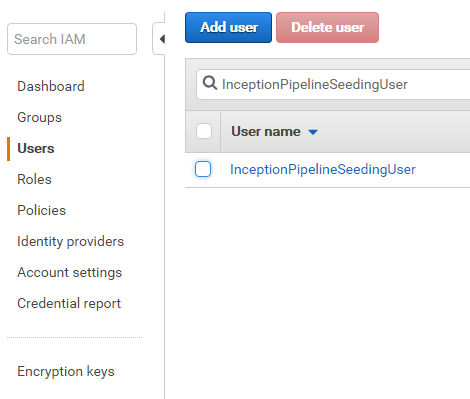Image resolution: width=470 pixels, height=399 pixels.
Task: Go to Account settings
Action: pyautogui.click(x=70, y=272)
